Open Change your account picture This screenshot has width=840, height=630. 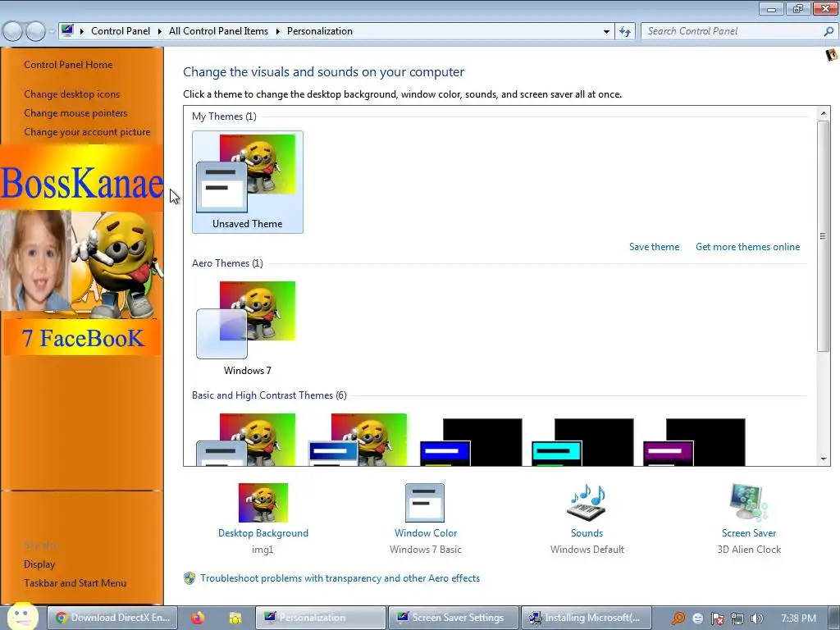pos(87,132)
